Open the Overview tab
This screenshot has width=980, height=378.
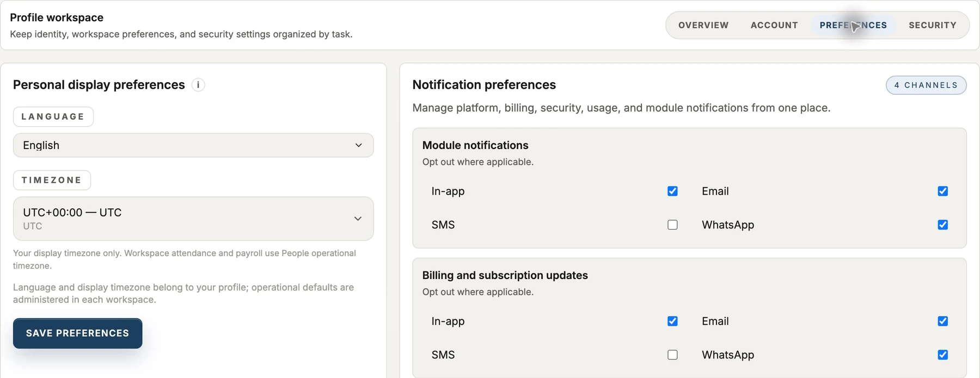tap(703, 25)
